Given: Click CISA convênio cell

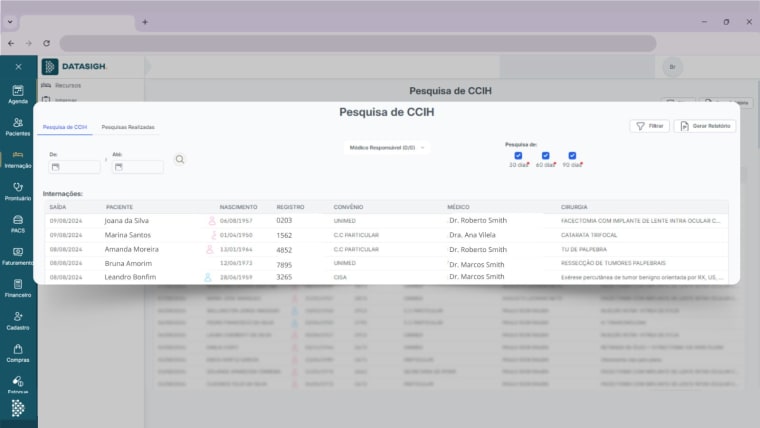Looking at the screenshot, I should 340,277.
